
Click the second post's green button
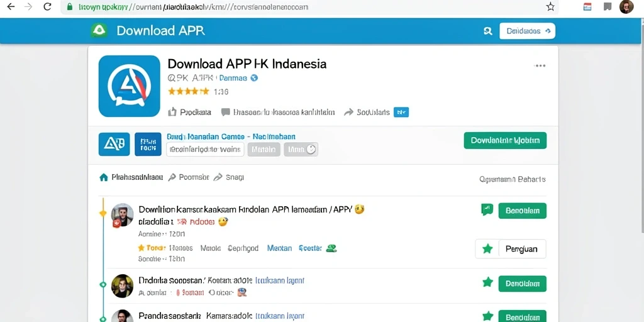(x=523, y=284)
